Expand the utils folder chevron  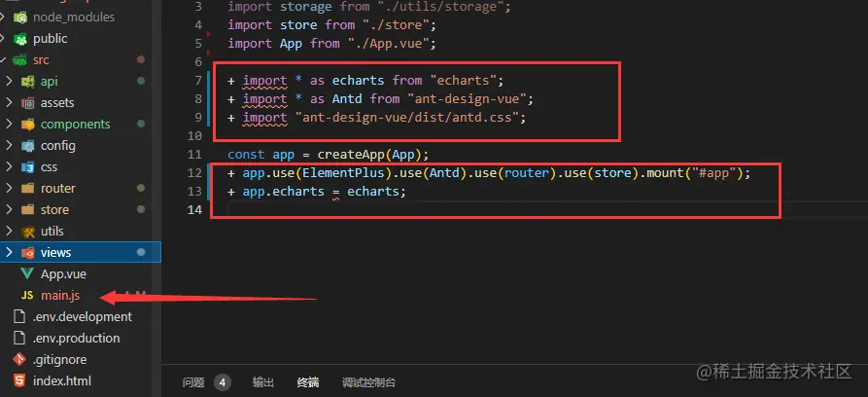[x=9, y=232]
